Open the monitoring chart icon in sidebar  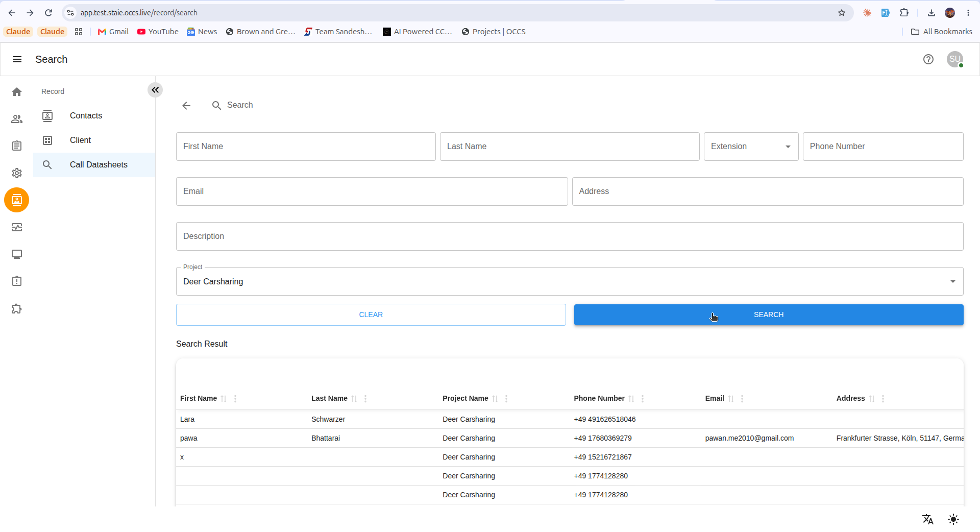[17, 227]
